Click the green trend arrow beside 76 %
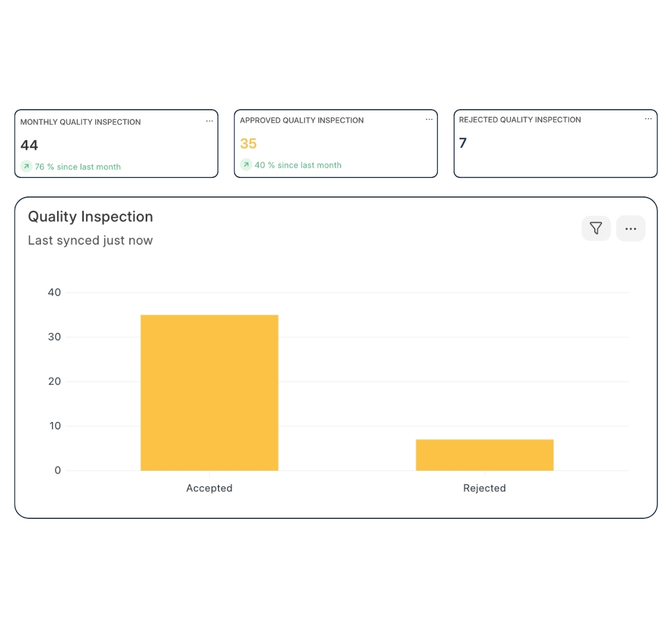This screenshot has width=672, height=628. [26, 166]
